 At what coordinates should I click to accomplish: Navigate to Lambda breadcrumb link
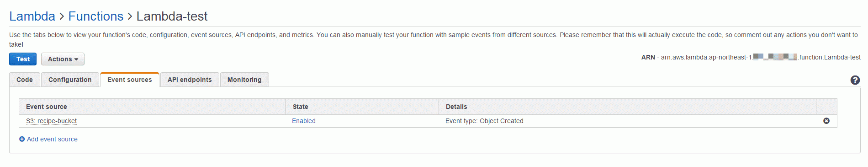pyautogui.click(x=32, y=16)
